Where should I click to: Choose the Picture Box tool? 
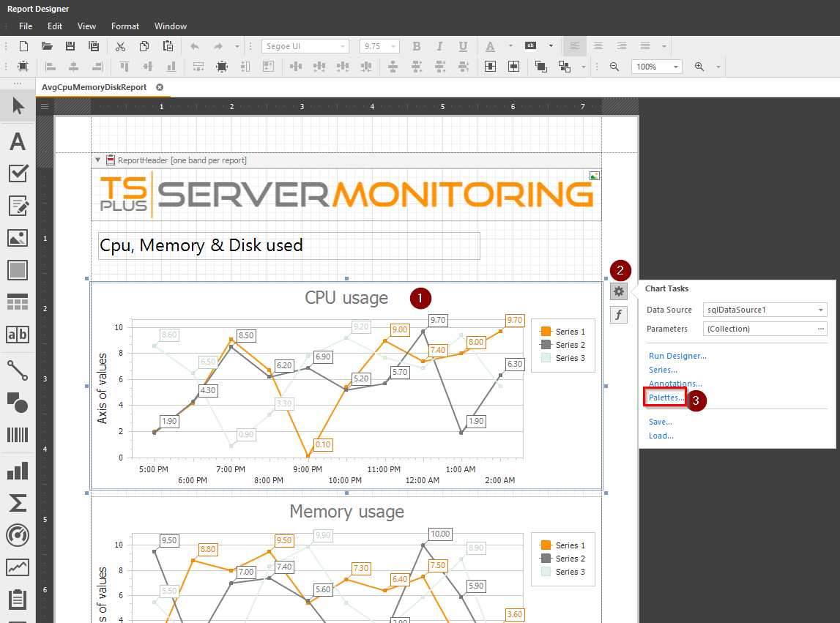pos(18,237)
